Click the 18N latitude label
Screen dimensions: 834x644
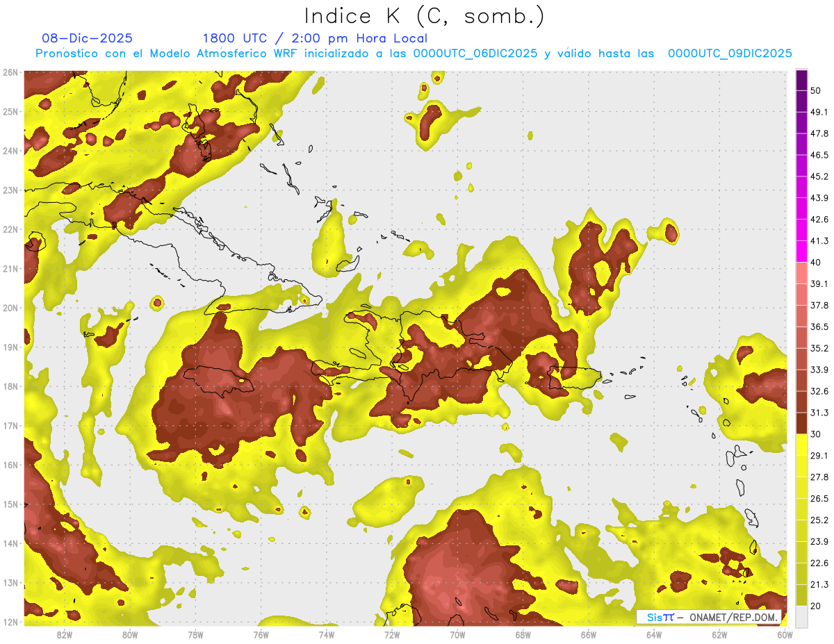point(10,386)
